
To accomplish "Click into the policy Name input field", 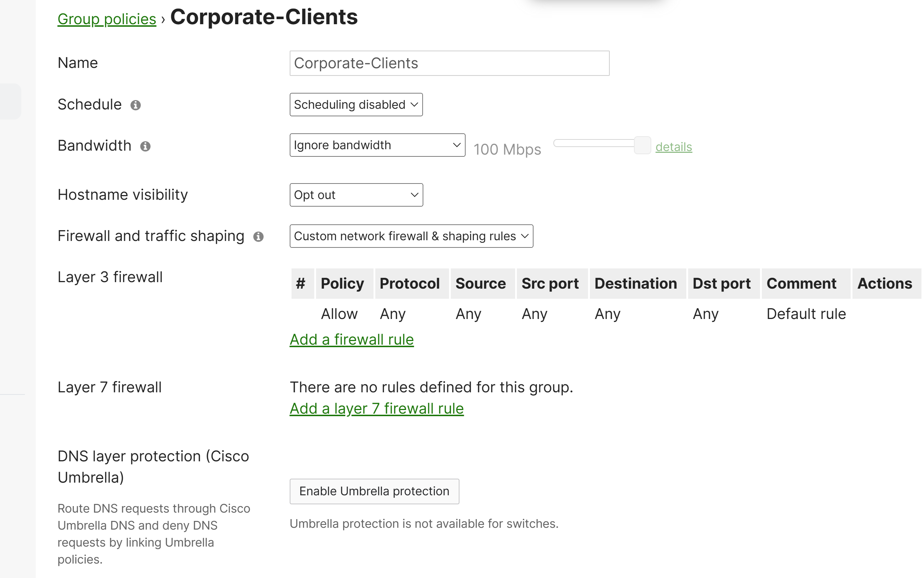I will click(x=449, y=63).
